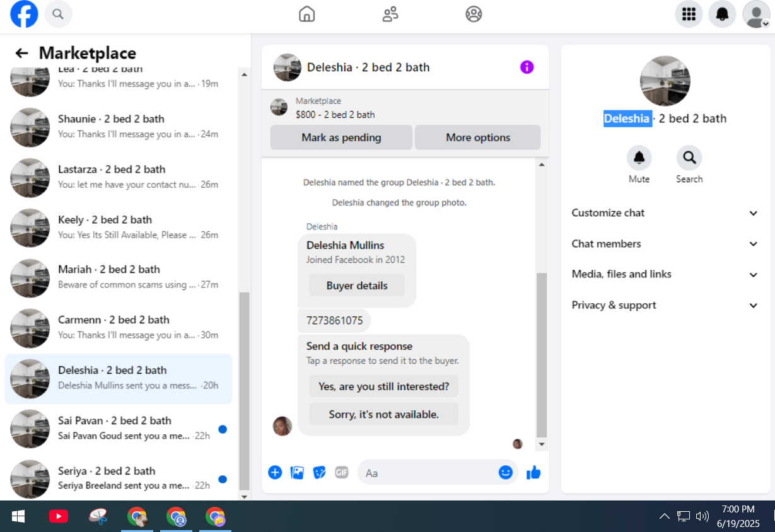Screen dimensions: 775x532
Task: Open the Mariah · 2 bed 2 bath chat
Action: coord(119,277)
